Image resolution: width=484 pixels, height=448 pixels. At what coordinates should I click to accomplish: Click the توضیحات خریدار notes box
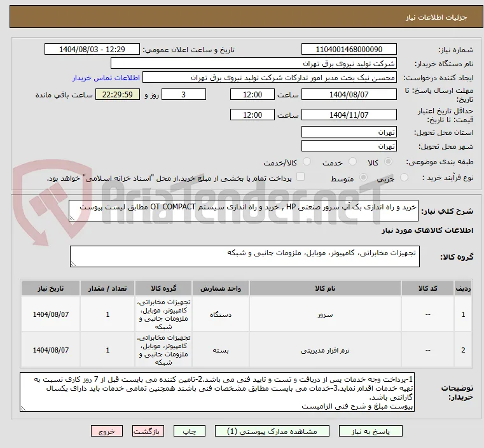[218, 392]
